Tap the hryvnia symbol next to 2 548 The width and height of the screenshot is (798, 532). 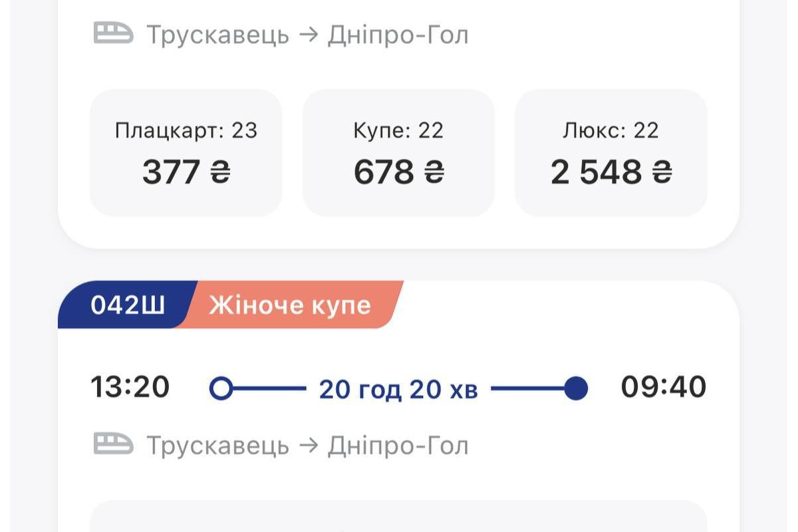click(x=662, y=173)
